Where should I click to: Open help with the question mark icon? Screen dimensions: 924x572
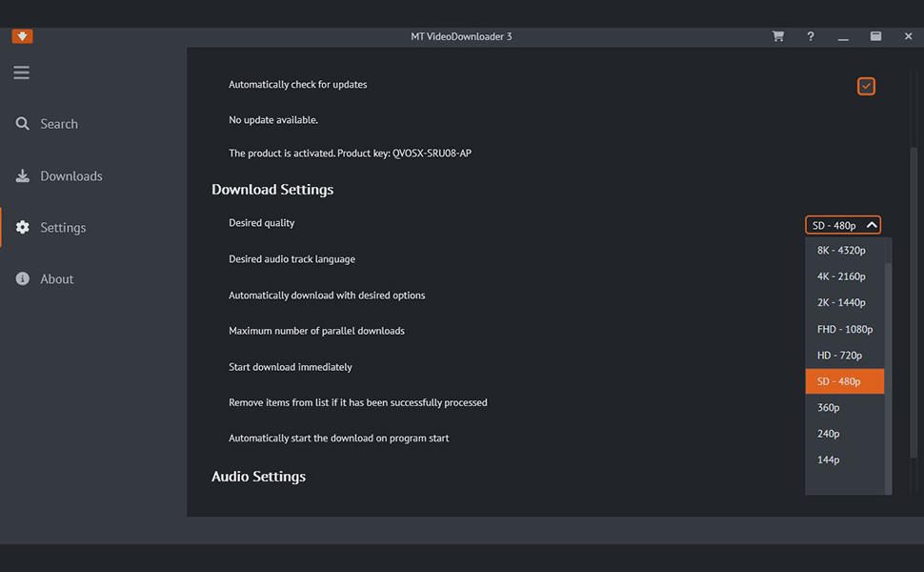(811, 36)
